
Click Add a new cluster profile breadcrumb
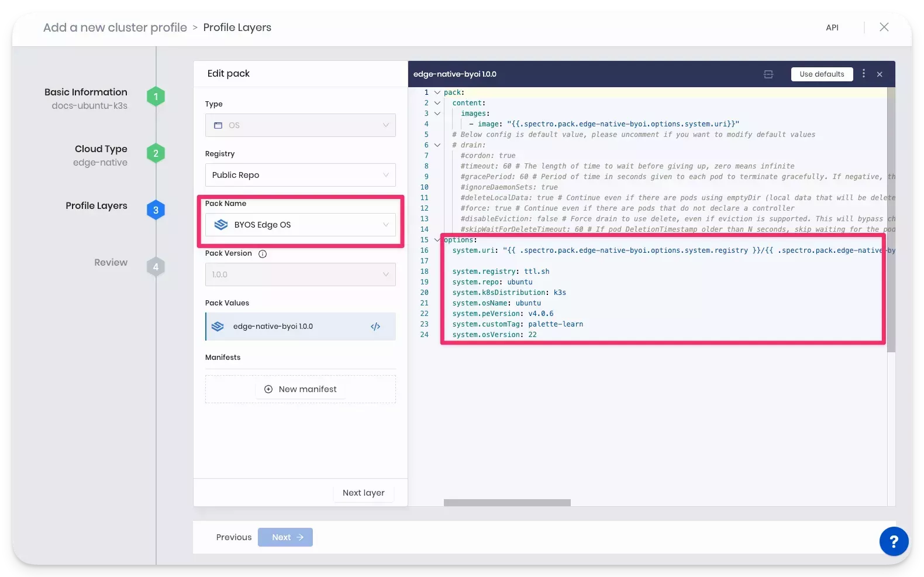click(115, 28)
